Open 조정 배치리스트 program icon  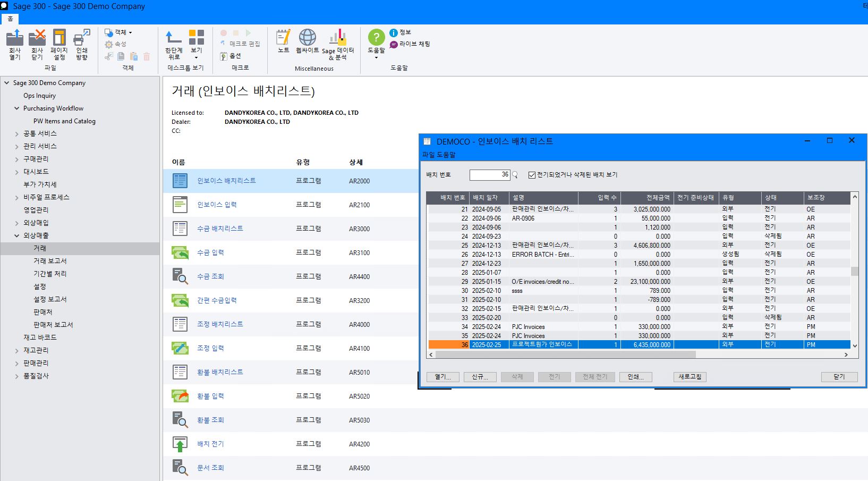point(180,324)
